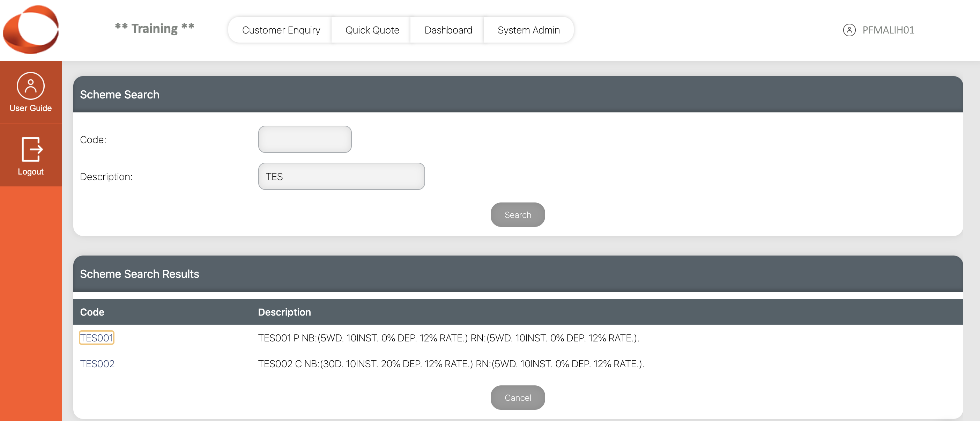The height and width of the screenshot is (421, 980).
Task: Open the Customer Enquiry menu
Action: pyautogui.click(x=281, y=30)
